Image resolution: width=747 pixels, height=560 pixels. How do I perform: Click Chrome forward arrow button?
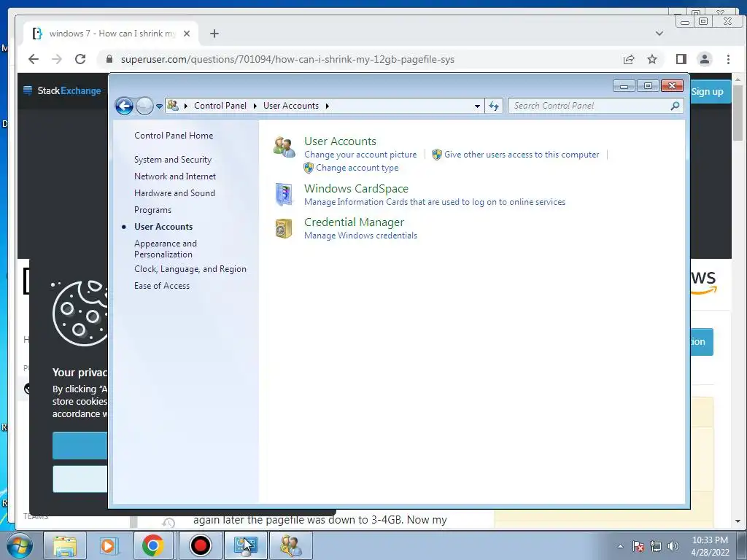coord(57,59)
